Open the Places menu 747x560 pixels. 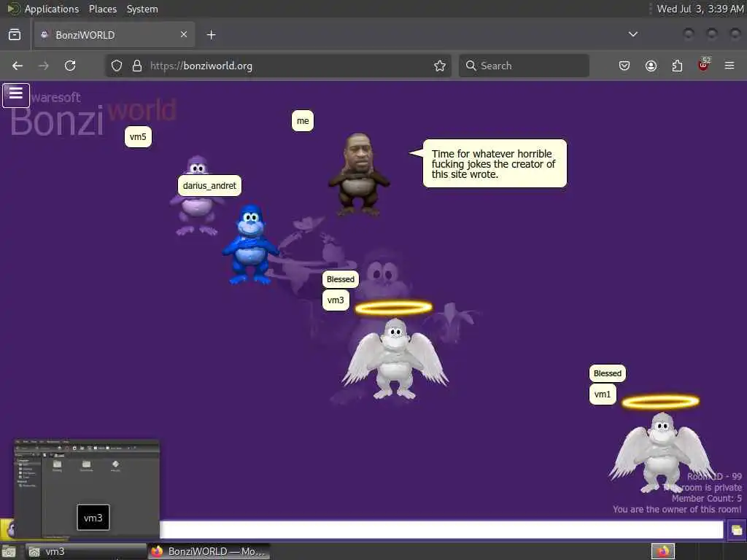pyautogui.click(x=103, y=9)
